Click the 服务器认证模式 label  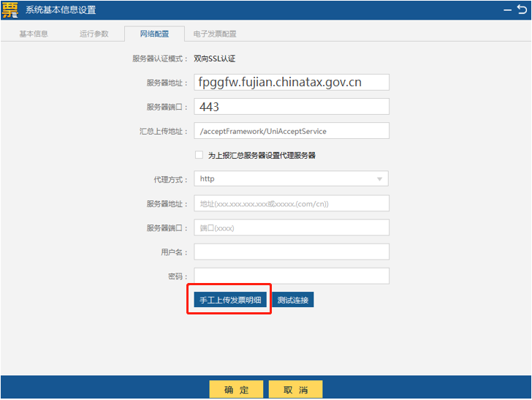coord(160,59)
